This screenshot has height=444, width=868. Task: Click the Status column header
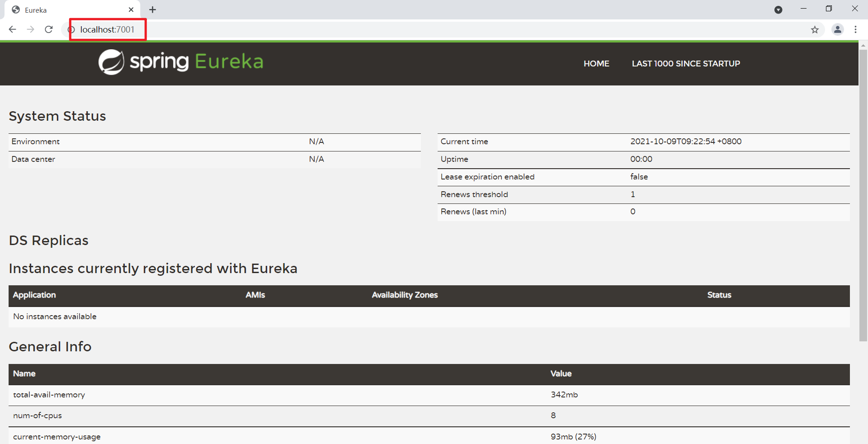719,295
